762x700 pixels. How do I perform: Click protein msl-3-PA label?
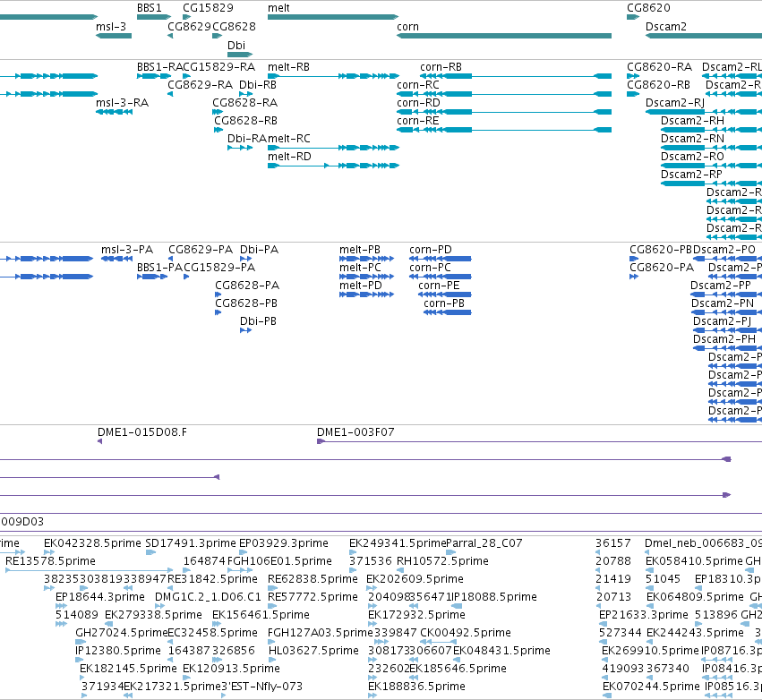(127, 250)
